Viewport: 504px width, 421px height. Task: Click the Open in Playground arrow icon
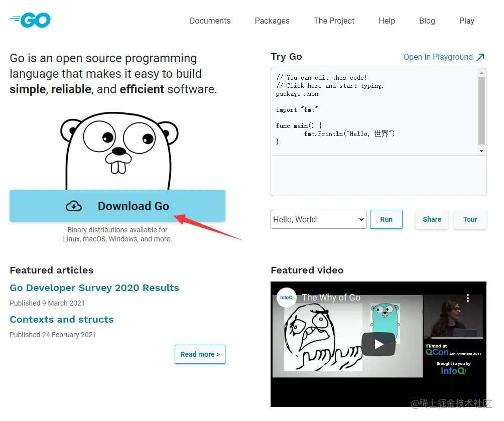coord(480,57)
